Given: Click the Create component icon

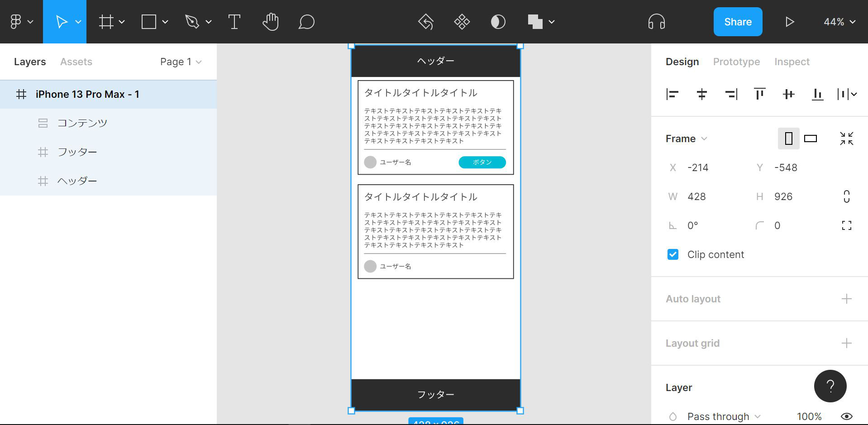Looking at the screenshot, I should [462, 22].
